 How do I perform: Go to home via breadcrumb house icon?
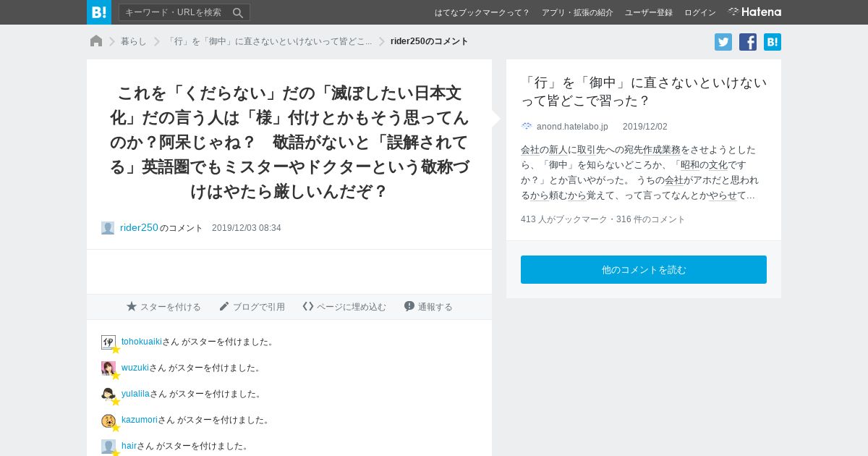[96, 41]
